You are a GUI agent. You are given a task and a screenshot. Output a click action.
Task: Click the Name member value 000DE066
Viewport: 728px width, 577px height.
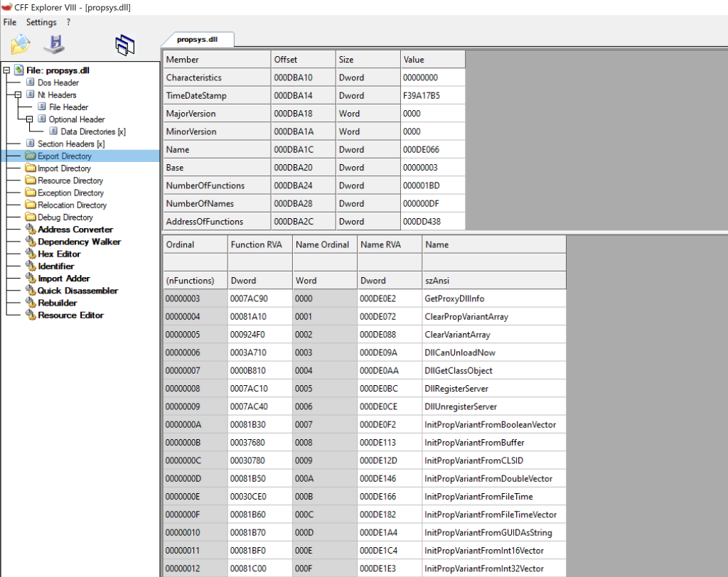[x=433, y=149]
